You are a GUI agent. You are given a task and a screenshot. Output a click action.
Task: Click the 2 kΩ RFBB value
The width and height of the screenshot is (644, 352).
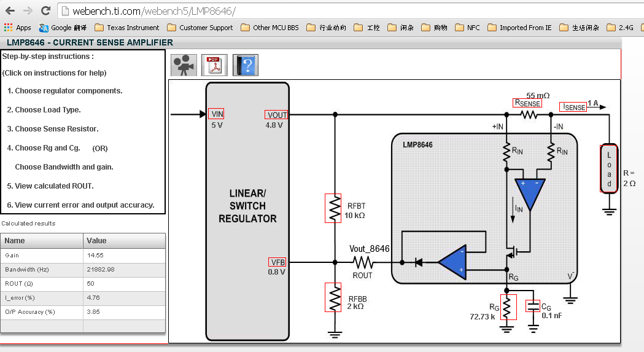pos(355,307)
